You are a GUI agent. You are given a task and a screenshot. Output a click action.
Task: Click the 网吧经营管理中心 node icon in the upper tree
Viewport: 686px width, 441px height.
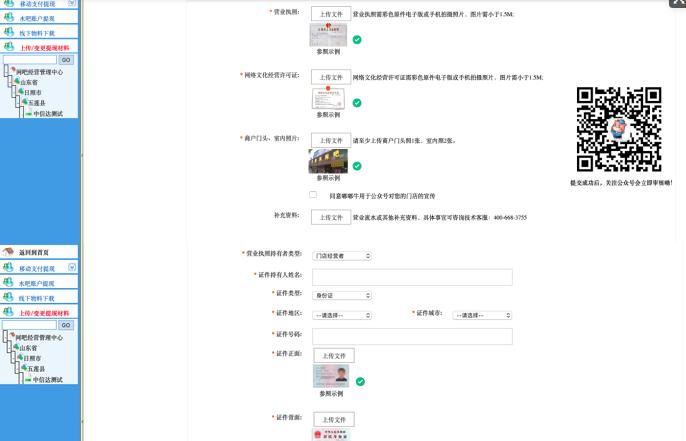click(13, 70)
